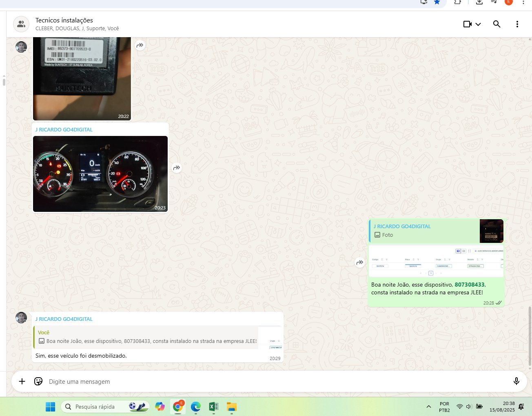
Task: Search messages with the magnifier icon
Action: point(497,24)
